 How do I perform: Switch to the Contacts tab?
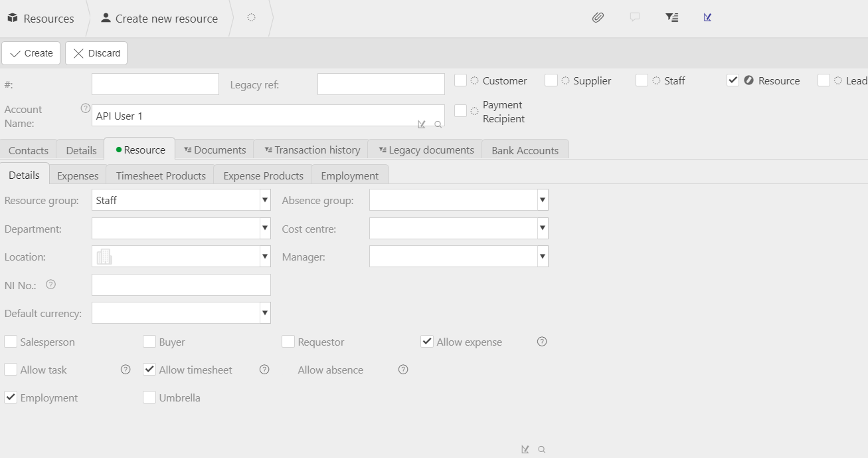[x=29, y=150]
